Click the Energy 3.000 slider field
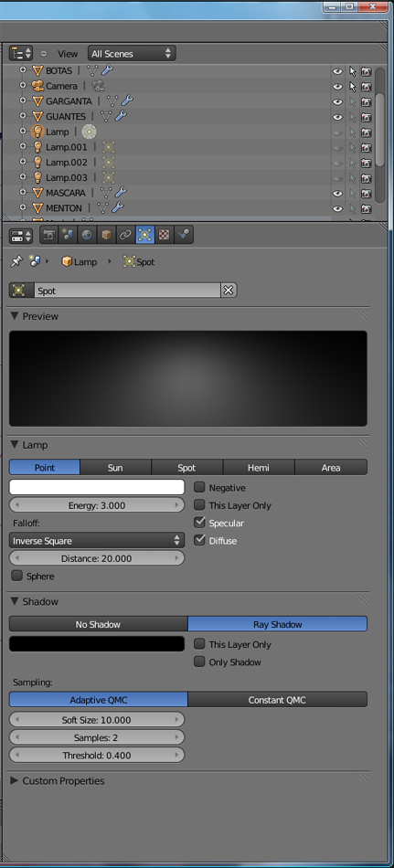Image resolution: width=394 pixels, height=868 pixels. [97, 505]
